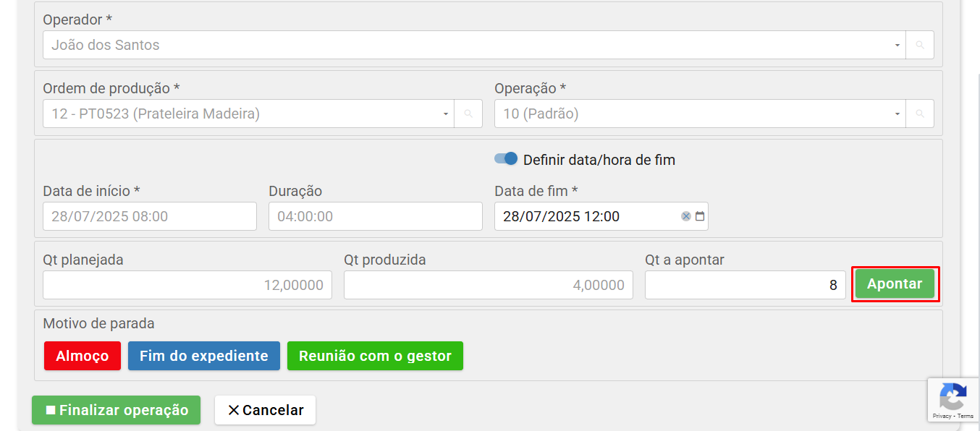Viewport: 980px width, 431px height.
Task: Expand the Operação dropdown list
Action: [897, 114]
